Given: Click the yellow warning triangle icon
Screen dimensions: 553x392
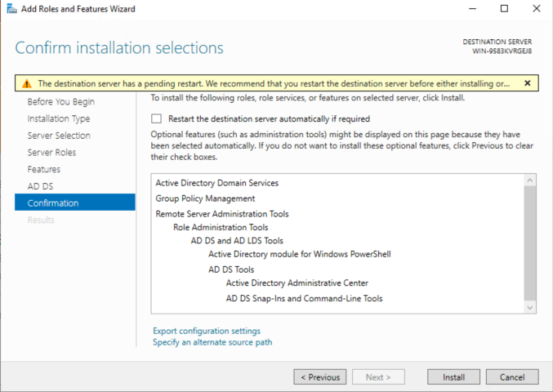Looking at the screenshot, I should pos(27,83).
